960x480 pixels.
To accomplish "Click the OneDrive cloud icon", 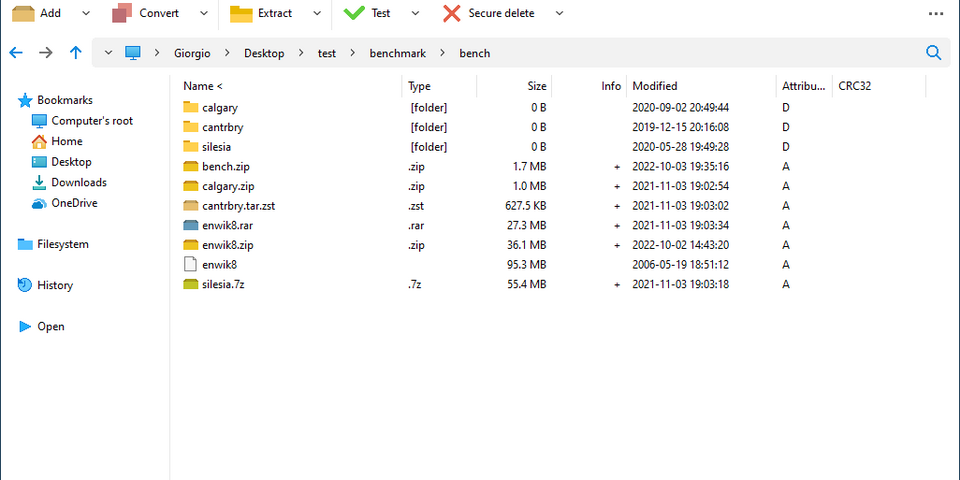I will coord(39,203).
